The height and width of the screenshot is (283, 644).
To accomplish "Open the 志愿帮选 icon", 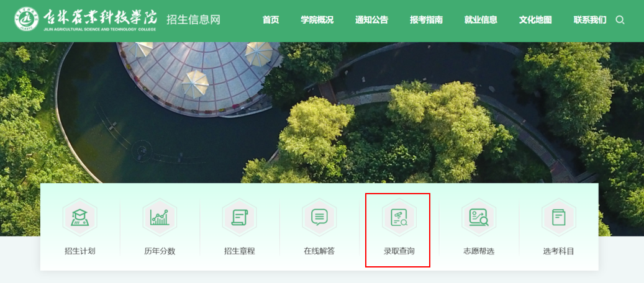I will [479, 217].
